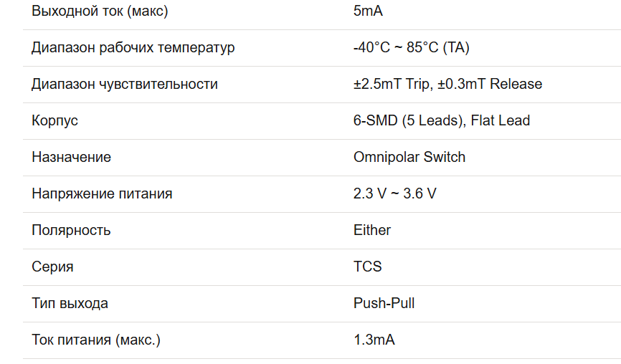Click the 'TCS' series value

(368, 267)
